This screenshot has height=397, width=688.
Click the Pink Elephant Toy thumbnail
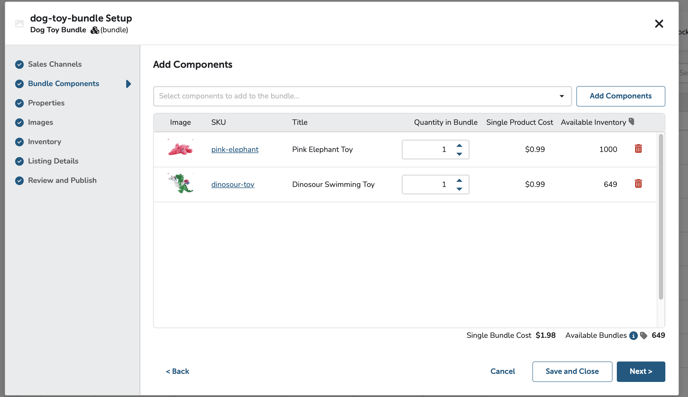tap(180, 149)
